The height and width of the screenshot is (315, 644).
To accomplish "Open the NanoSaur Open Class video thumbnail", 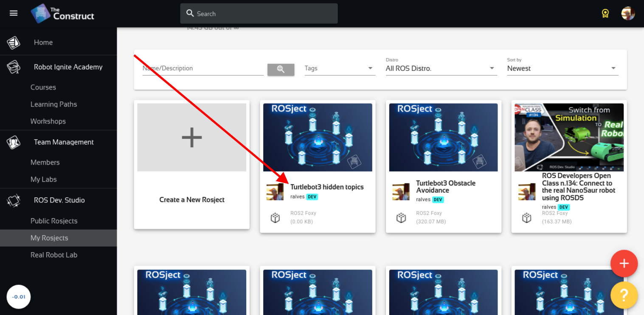I will (569, 138).
